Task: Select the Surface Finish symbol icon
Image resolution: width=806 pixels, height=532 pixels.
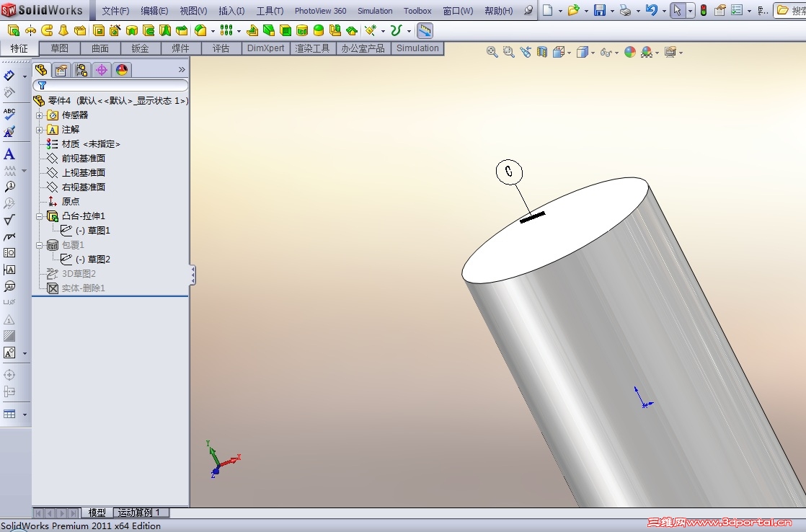Action: tap(9, 220)
